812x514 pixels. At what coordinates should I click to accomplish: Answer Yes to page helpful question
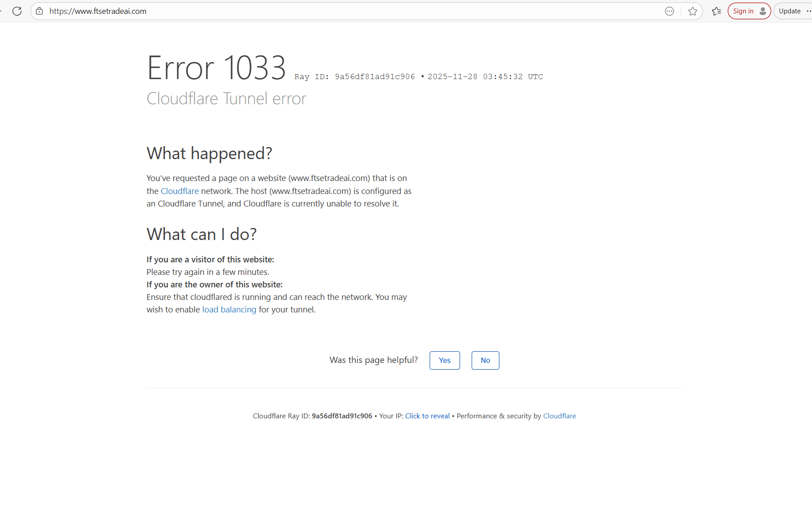click(x=444, y=360)
